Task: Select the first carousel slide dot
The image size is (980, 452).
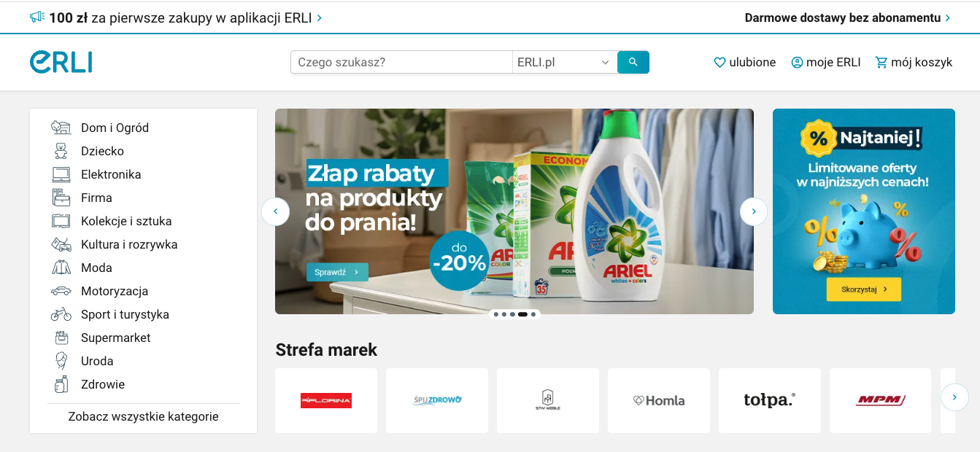Action: [x=496, y=314]
